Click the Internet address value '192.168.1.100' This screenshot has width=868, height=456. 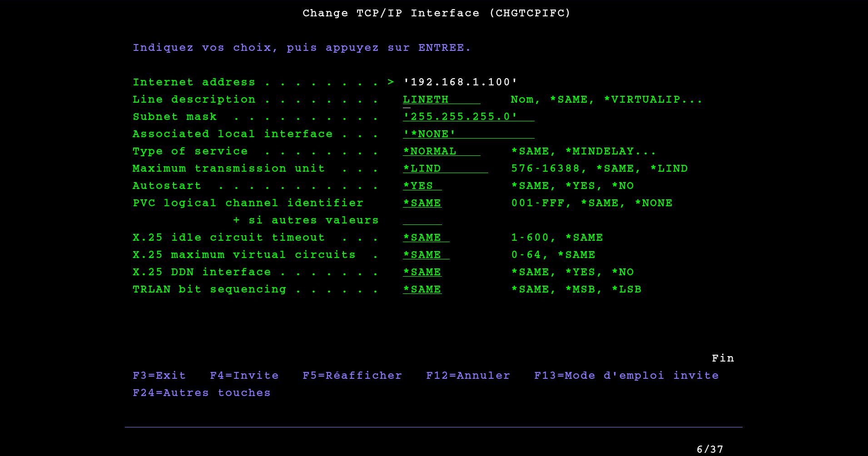[x=460, y=82]
